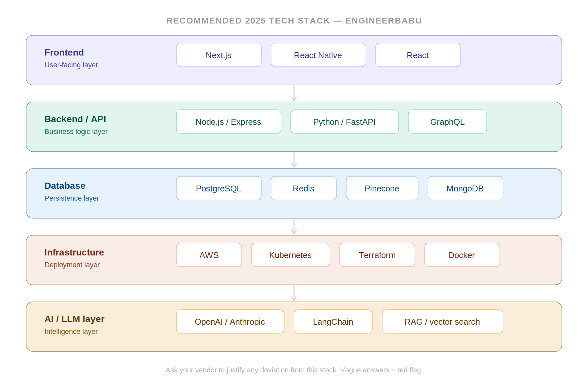Click the OpenAI / Anthropic box
This screenshot has width=588, height=392.
click(x=230, y=321)
